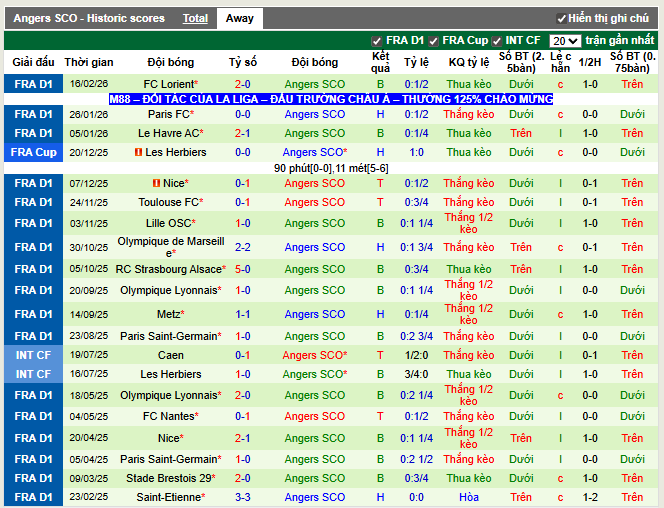The height and width of the screenshot is (508, 664).
Task: Click Paris Saint-Germain in 05/04/25 row
Action: (171, 459)
